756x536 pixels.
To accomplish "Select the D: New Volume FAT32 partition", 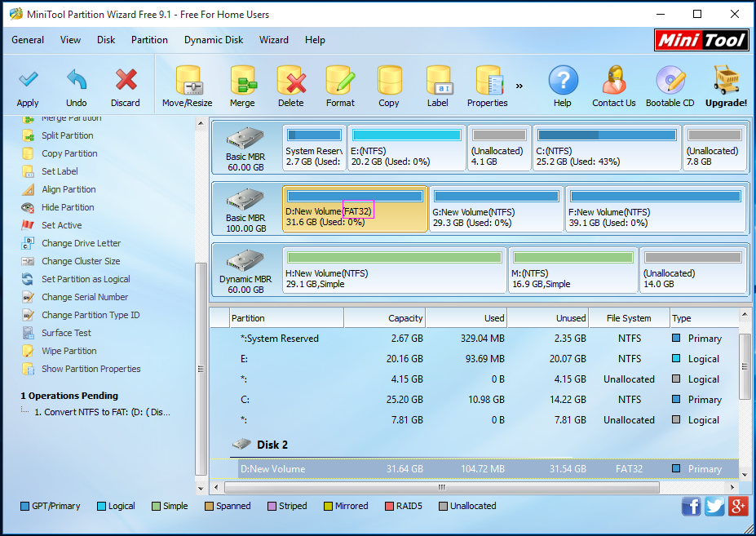I will pyautogui.click(x=355, y=210).
